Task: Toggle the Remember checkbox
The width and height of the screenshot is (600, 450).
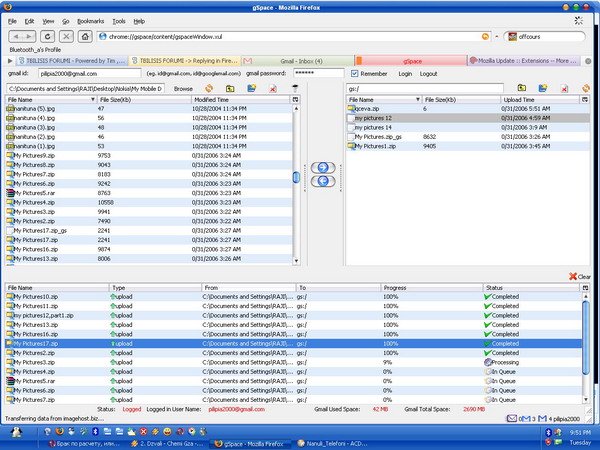Action: tap(355, 74)
